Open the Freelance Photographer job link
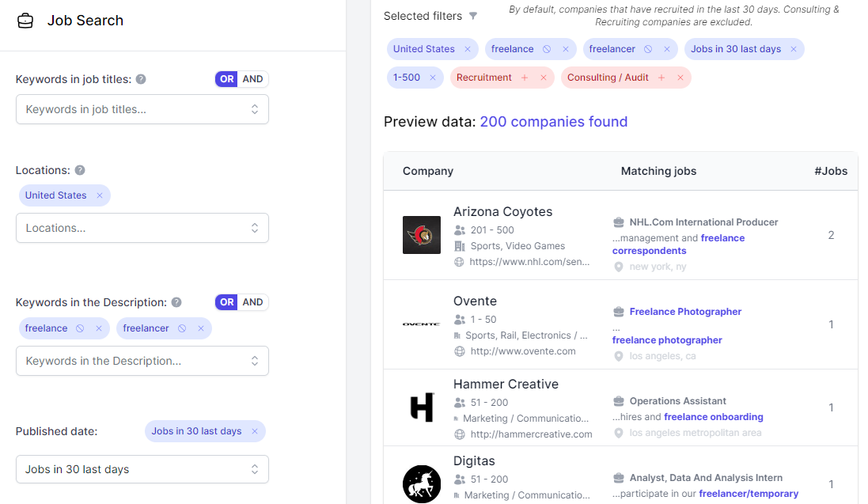Screen dimensions: 868x504 685,312
